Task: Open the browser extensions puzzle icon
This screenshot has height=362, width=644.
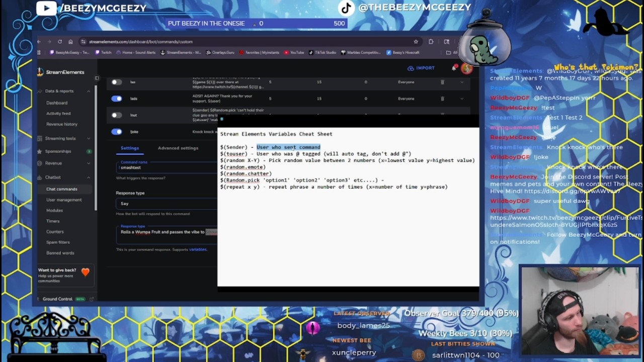Action: (431, 42)
